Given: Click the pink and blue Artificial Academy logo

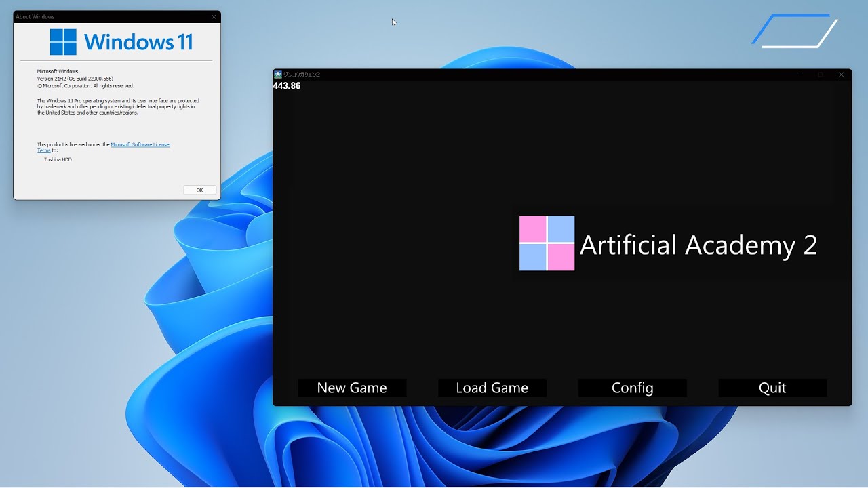Looking at the screenshot, I should 547,243.
